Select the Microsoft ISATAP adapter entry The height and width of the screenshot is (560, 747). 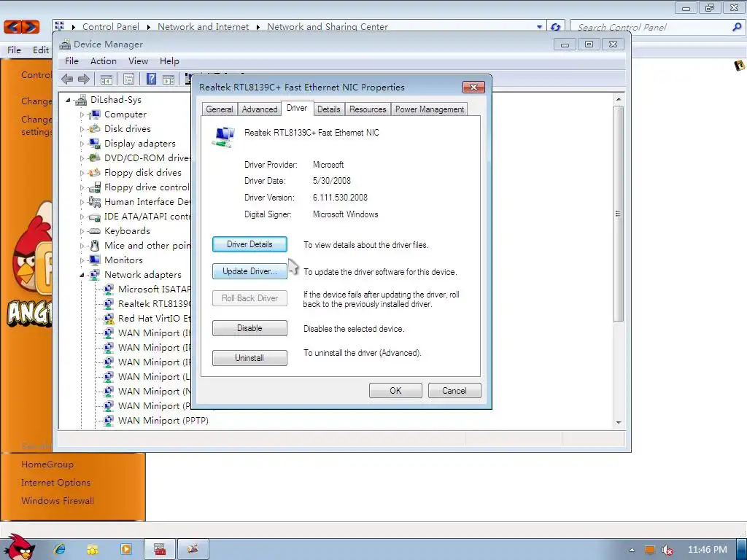pos(154,289)
